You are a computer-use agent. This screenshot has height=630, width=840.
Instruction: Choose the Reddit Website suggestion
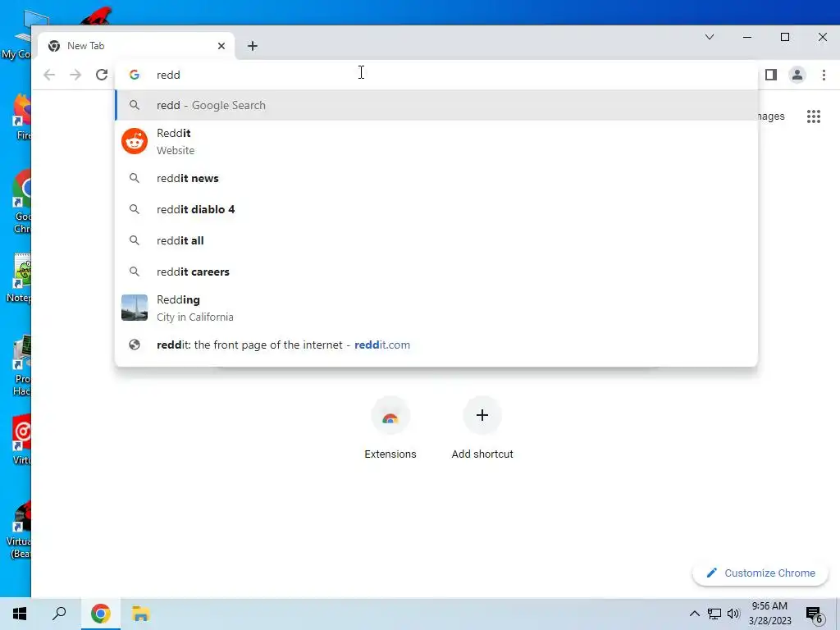(x=436, y=141)
